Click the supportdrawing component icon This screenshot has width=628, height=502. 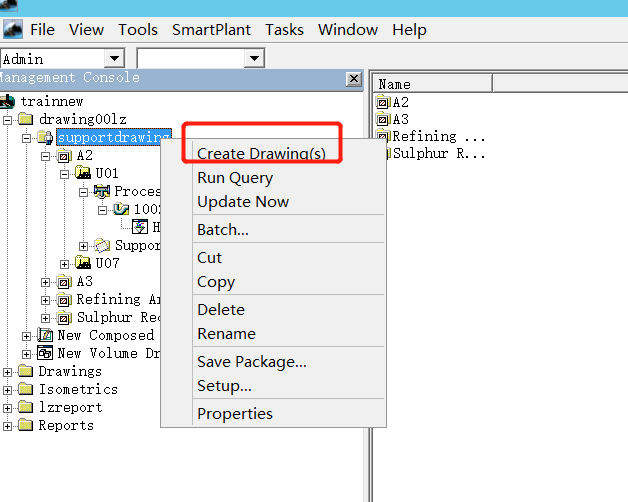coord(45,137)
